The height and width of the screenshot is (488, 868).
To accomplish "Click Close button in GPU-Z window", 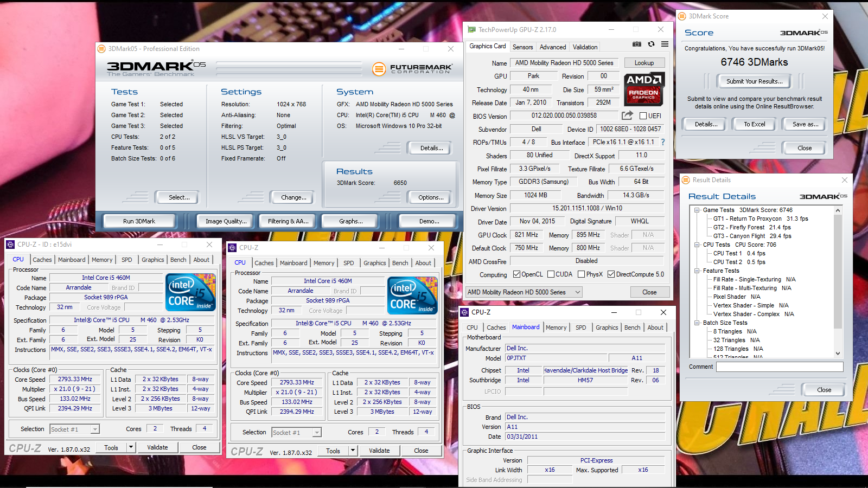I will (x=649, y=292).
